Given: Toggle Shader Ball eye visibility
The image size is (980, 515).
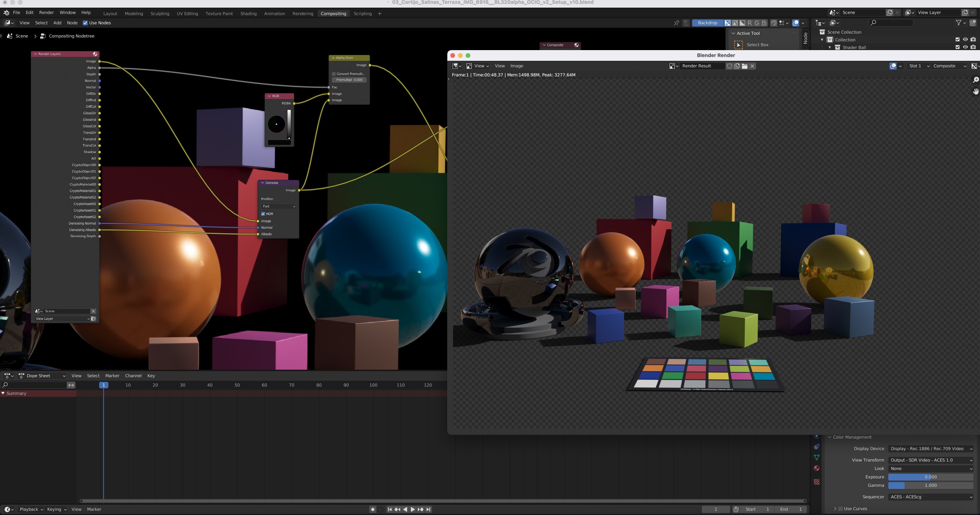Looking at the screenshot, I should [x=965, y=47].
